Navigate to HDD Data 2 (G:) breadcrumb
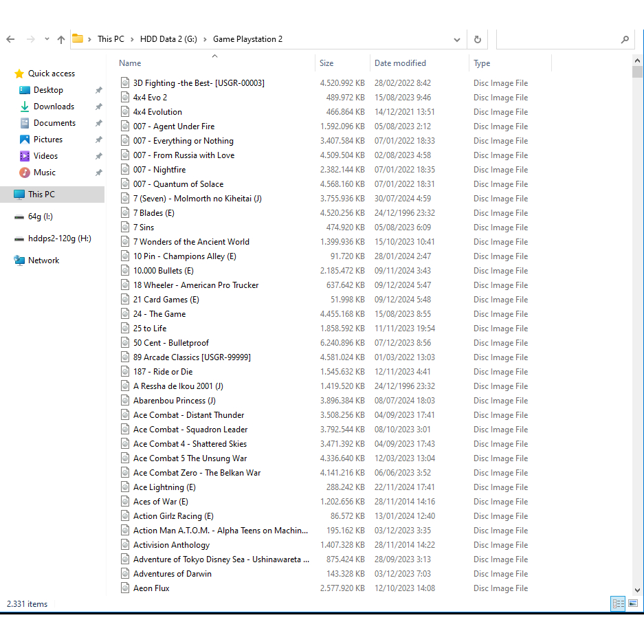 (x=168, y=39)
